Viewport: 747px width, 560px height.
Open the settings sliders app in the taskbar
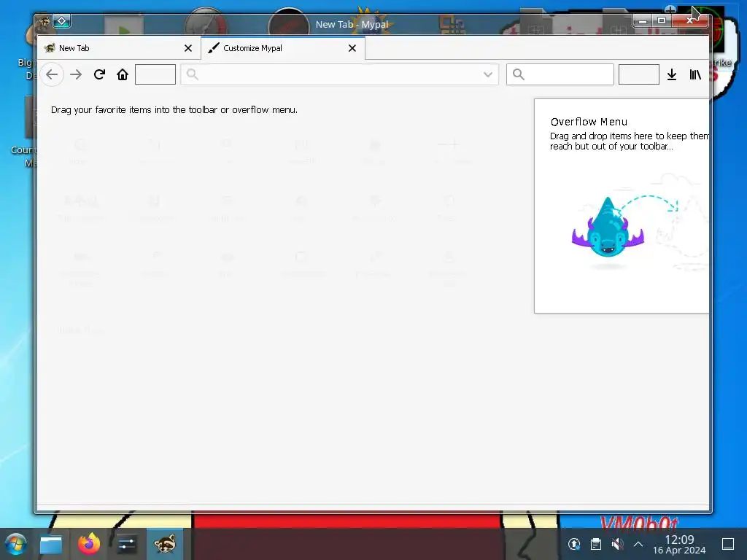pos(126,544)
